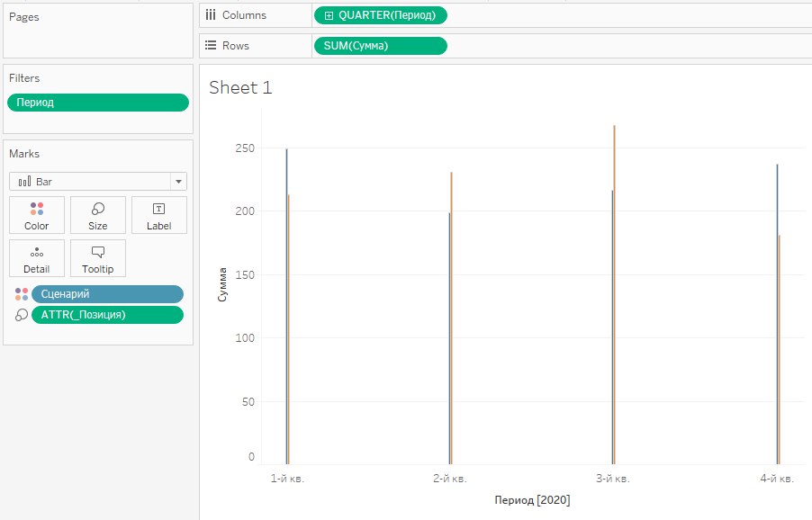Select the QUARTER(Период) pill in Columns
The width and height of the screenshot is (812, 520).
tap(381, 15)
